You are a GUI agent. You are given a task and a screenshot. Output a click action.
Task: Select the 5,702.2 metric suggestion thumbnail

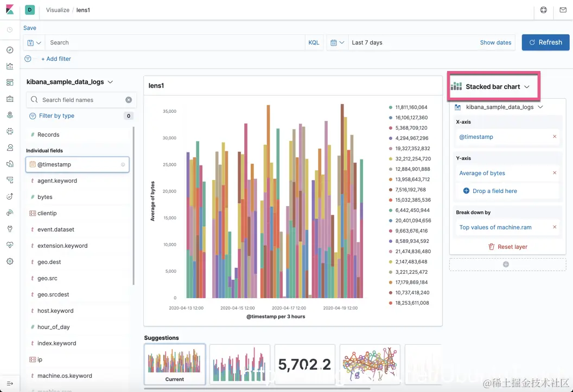click(304, 364)
